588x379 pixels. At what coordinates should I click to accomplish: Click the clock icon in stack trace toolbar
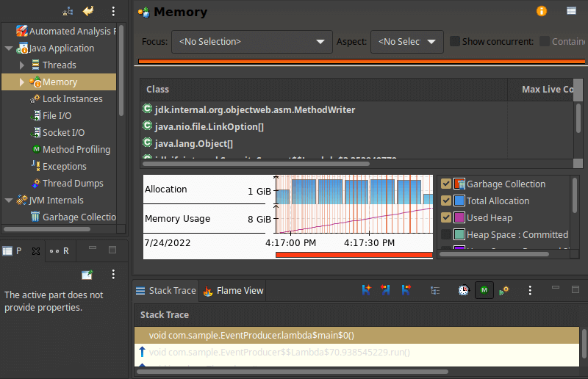[464, 290]
